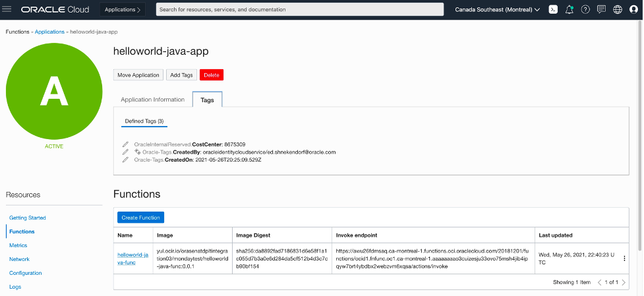
Task: Click the Create Function button
Action: (140, 218)
